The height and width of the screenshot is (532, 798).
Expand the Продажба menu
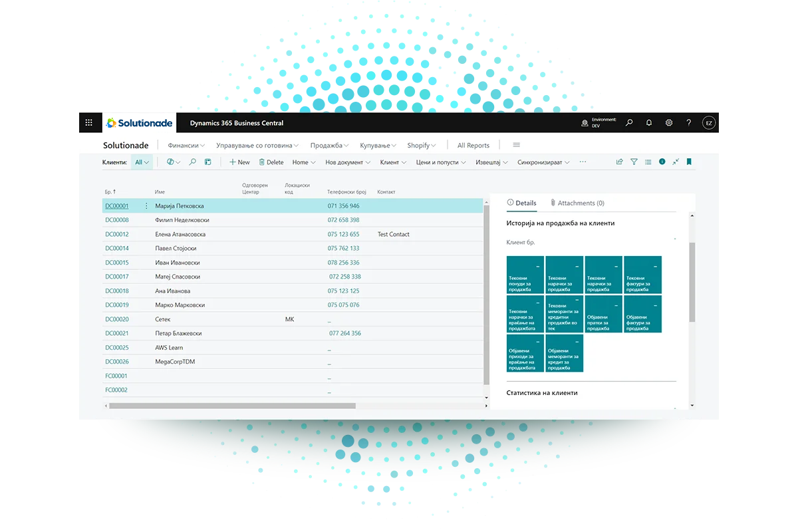coord(330,145)
